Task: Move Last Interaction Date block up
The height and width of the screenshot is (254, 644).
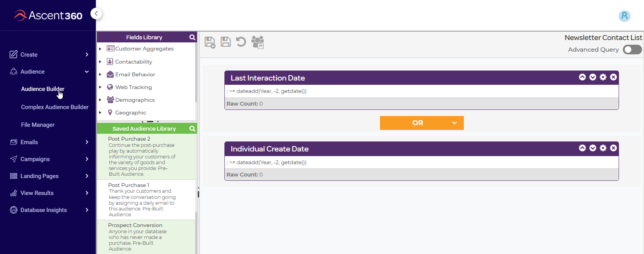Action: click(x=582, y=77)
